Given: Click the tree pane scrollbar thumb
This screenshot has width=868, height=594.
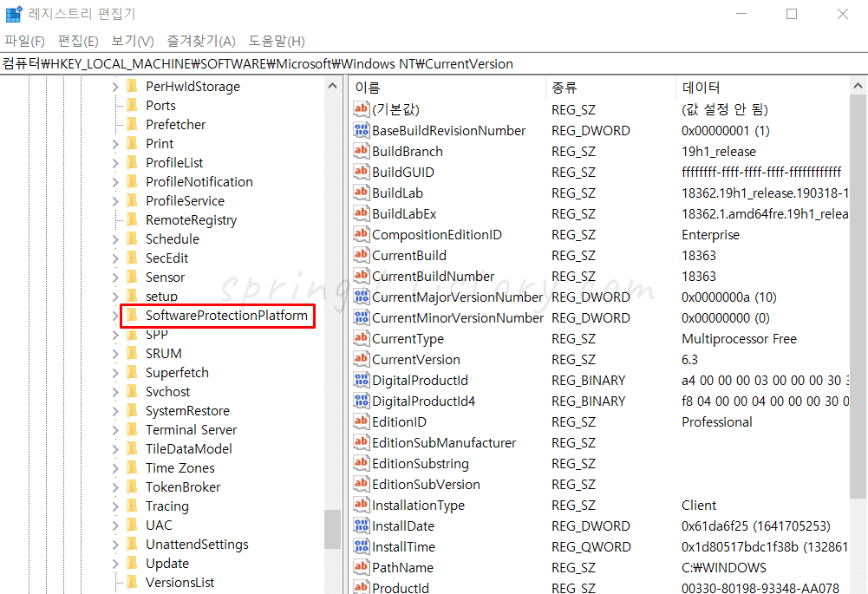Looking at the screenshot, I should point(332,529).
